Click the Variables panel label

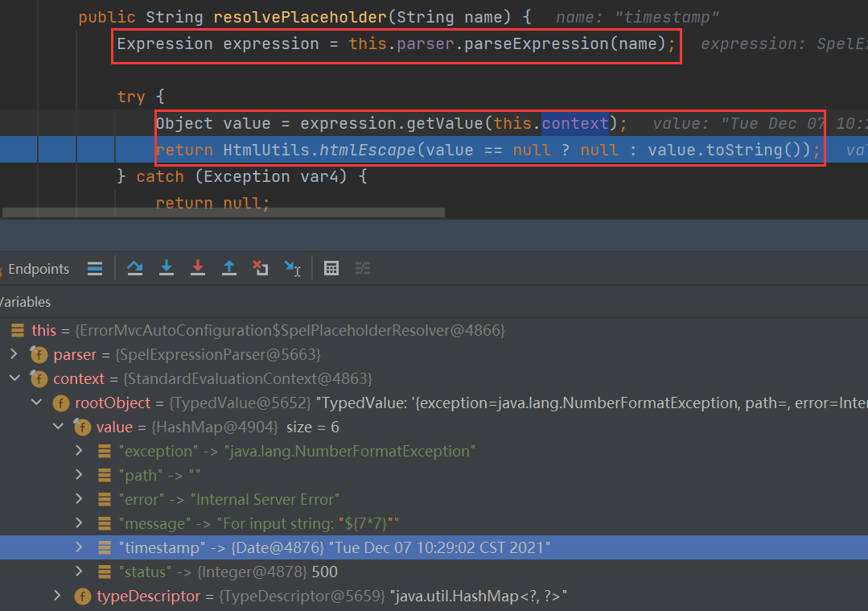tap(26, 301)
